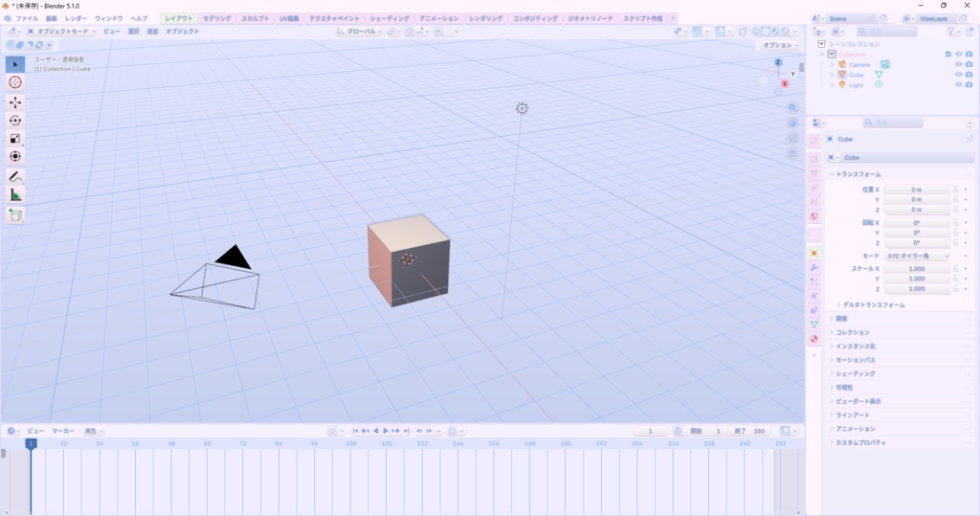Select the Transform tool
Screen dimensions: 980x516
pyautogui.click(x=15, y=156)
